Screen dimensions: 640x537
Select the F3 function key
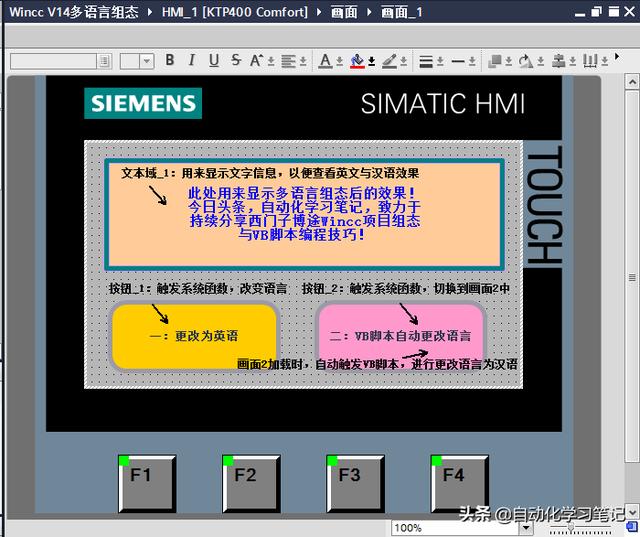point(356,484)
